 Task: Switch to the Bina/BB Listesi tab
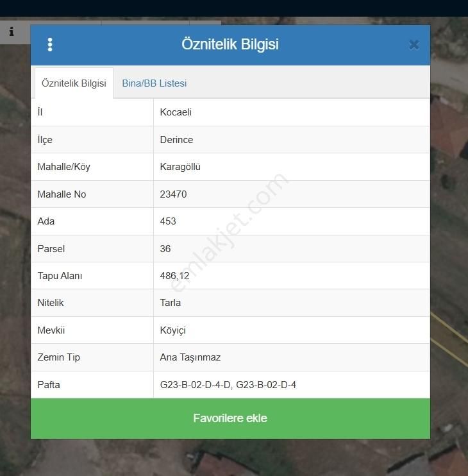click(154, 83)
